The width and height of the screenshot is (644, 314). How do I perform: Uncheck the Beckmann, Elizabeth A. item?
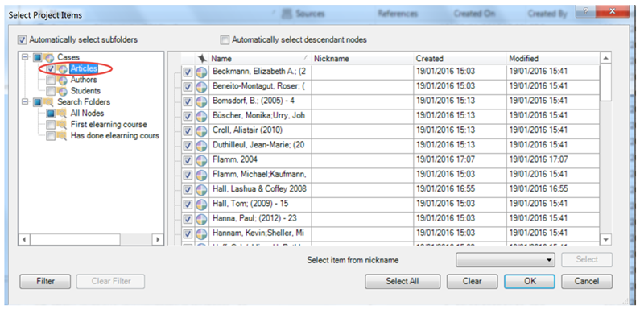pyautogui.click(x=188, y=72)
